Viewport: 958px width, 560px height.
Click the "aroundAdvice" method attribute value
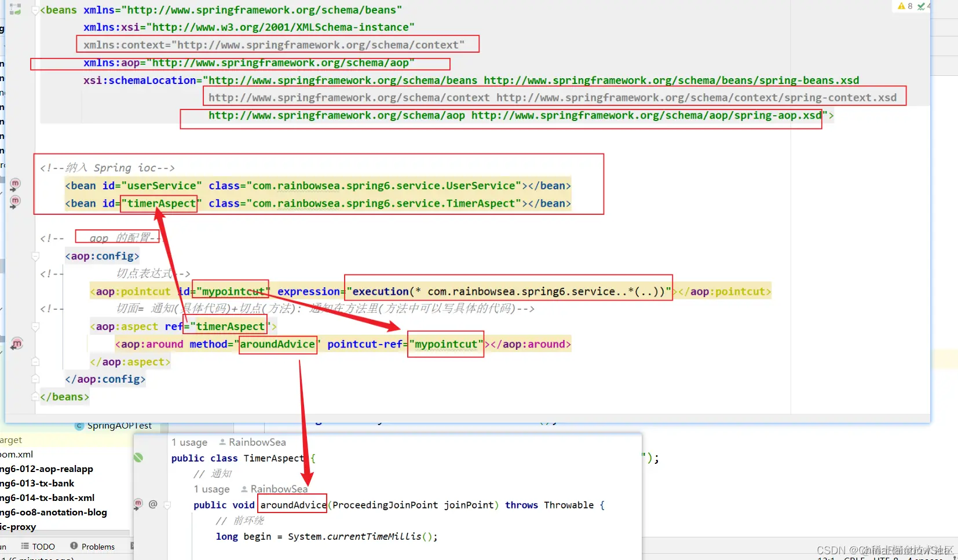click(277, 344)
